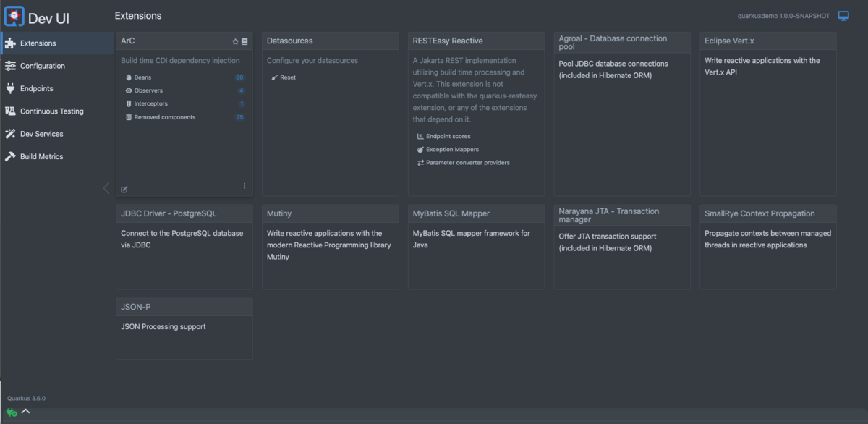Click the green connection status plug icon
This screenshot has width=868, height=424.
coord(12,412)
